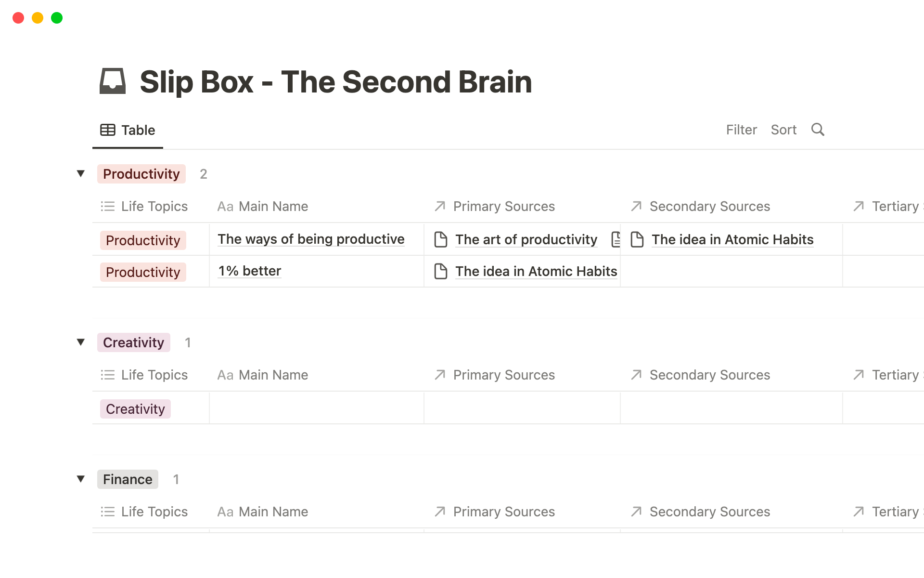The height and width of the screenshot is (578, 924).
Task: Click the page icon beside The art of productivity
Action: (441, 239)
